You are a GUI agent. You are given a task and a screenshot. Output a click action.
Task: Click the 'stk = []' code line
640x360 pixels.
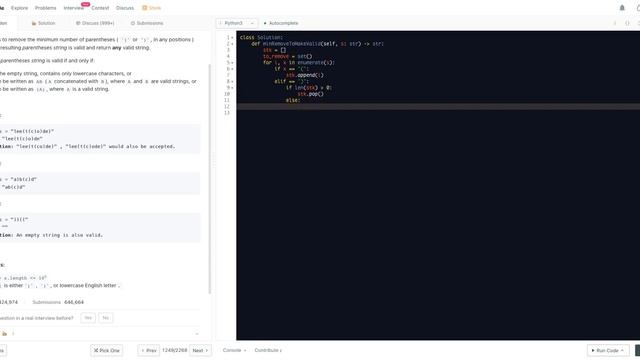[274, 50]
